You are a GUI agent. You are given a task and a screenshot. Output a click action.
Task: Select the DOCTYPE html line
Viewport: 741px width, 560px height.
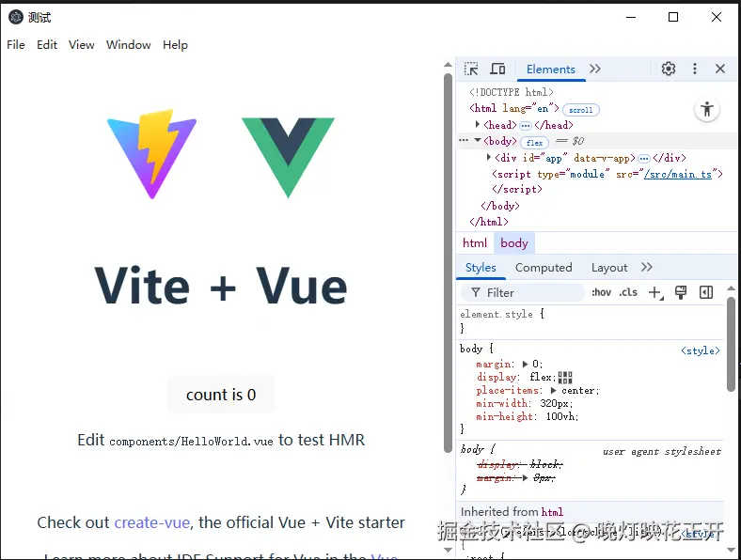[x=511, y=92]
